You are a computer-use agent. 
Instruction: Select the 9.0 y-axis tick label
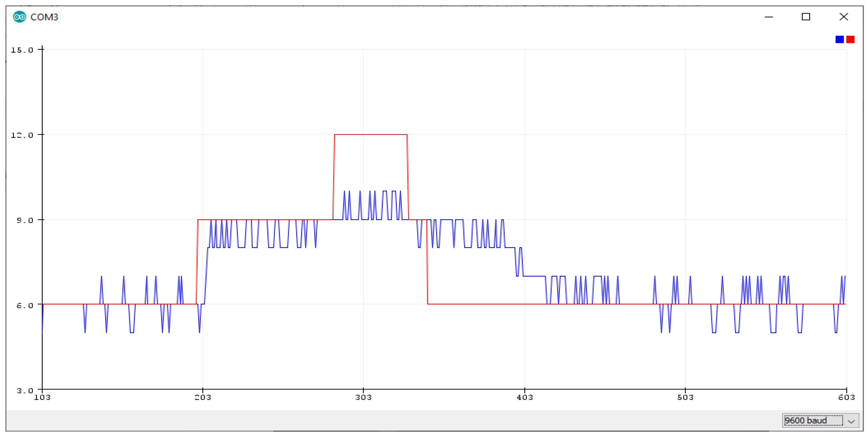[24, 220]
